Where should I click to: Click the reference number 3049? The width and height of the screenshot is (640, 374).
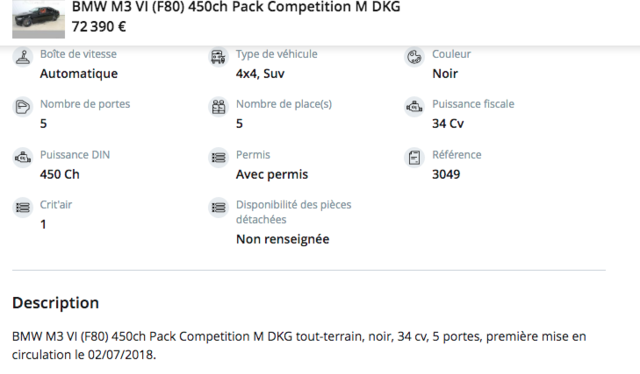446,175
